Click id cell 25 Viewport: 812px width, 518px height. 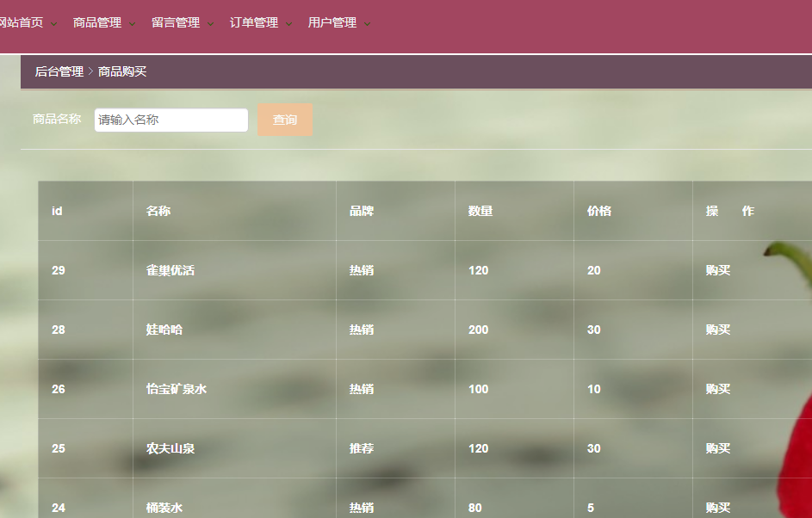[59, 448]
